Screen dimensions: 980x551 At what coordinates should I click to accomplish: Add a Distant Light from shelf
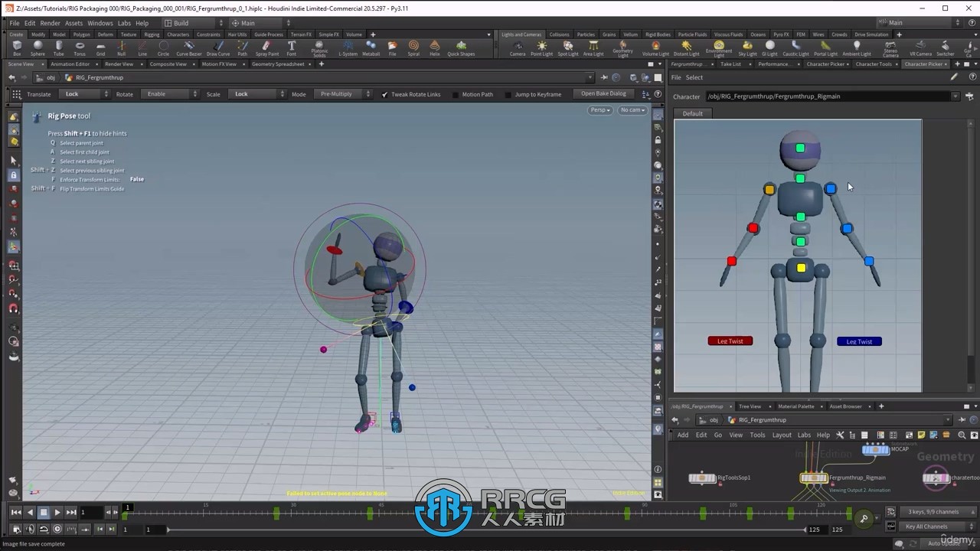pos(686,48)
